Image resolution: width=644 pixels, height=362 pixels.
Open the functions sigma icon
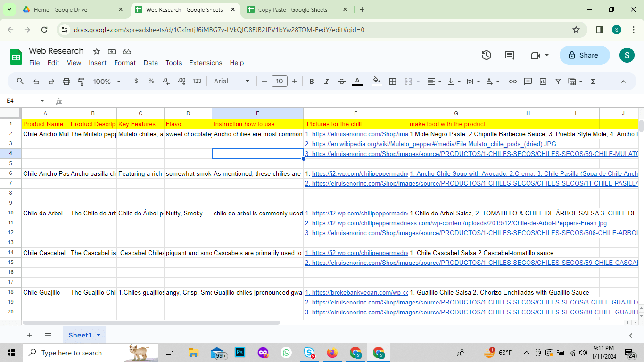[x=593, y=82]
